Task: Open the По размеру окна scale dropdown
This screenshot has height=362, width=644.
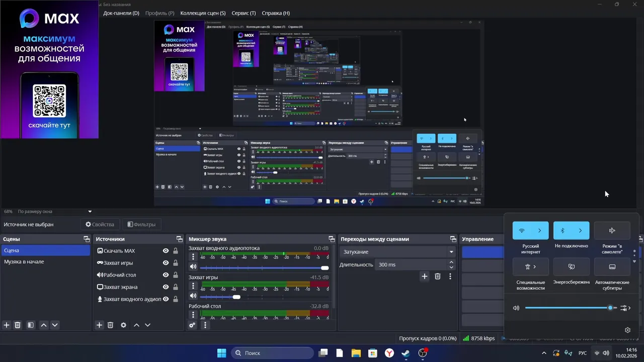Action: tap(55, 212)
